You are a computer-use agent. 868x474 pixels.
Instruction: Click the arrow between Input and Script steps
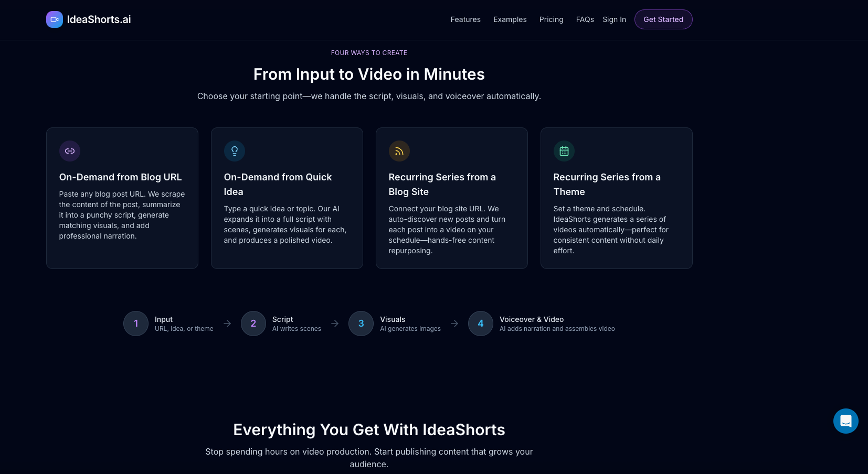(x=227, y=324)
